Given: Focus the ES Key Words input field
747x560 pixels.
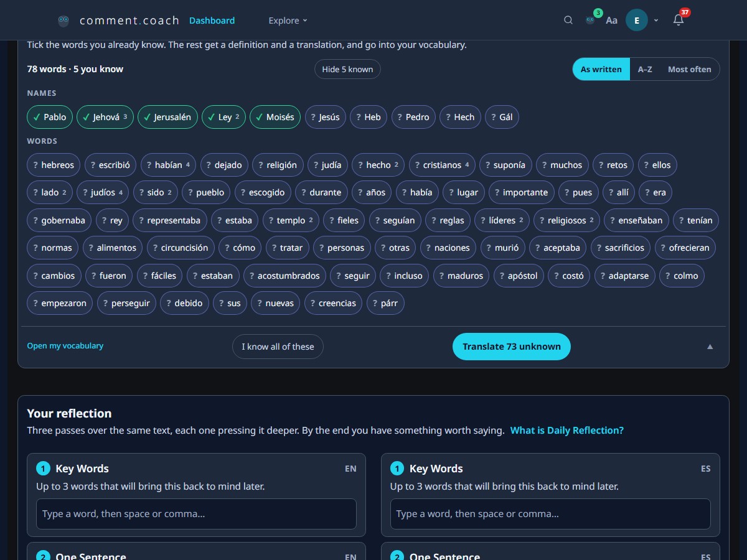Looking at the screenshot, I should tap(550, 514).
